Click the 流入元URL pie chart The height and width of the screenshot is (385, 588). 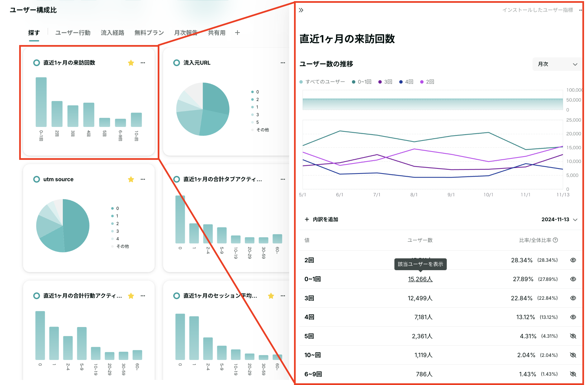[x=203, y=109]
